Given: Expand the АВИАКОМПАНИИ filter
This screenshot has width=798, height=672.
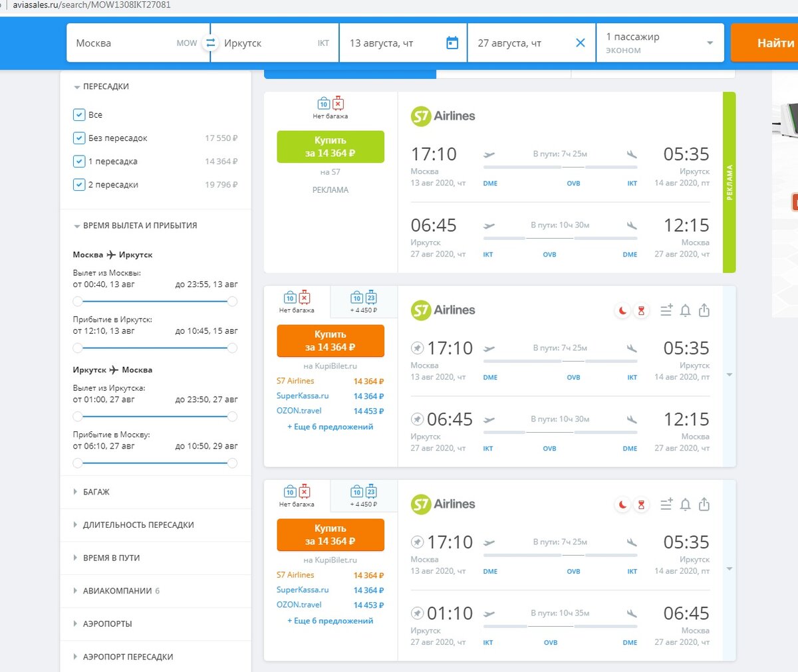Looking at the screenshot, I should (116, 591).
